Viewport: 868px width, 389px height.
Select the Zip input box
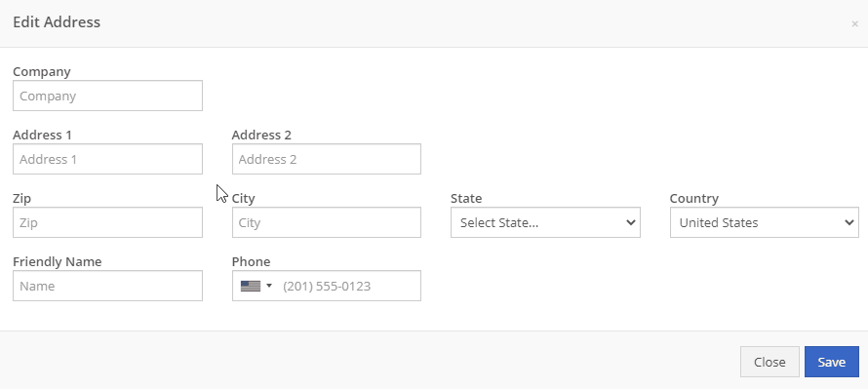pyautogui.click(x=107, y=222)
